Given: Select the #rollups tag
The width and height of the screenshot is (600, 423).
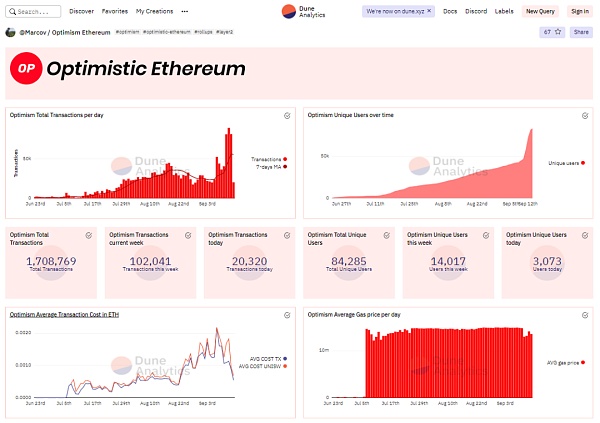Looking at the screenshot, I should pos(203,32).
